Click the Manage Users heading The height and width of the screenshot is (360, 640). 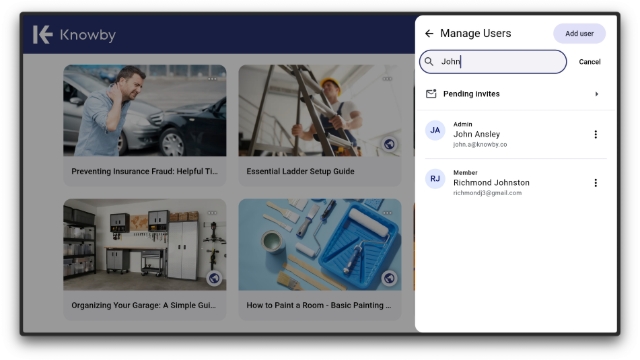(476, 33)
